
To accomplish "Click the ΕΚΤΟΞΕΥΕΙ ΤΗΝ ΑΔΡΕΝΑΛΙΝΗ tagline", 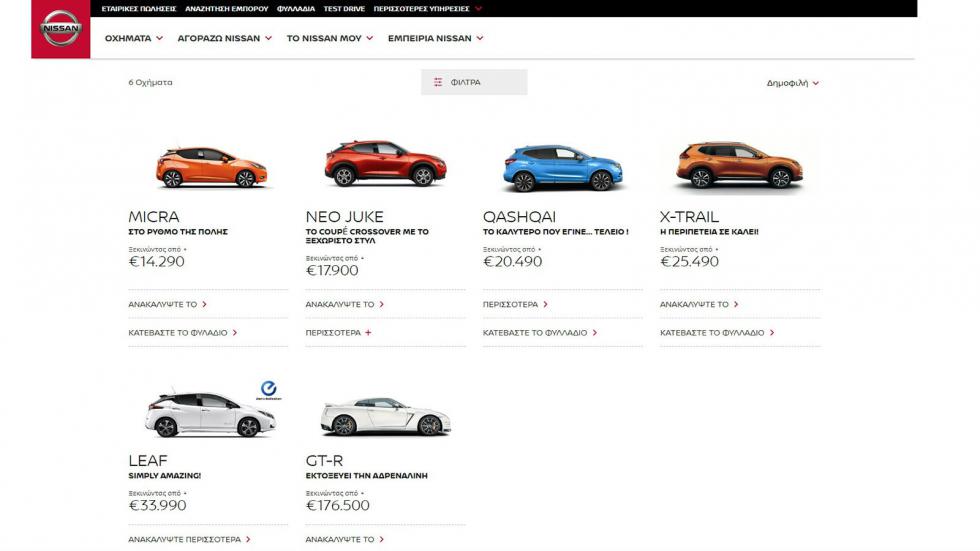I will pos(367,476).
